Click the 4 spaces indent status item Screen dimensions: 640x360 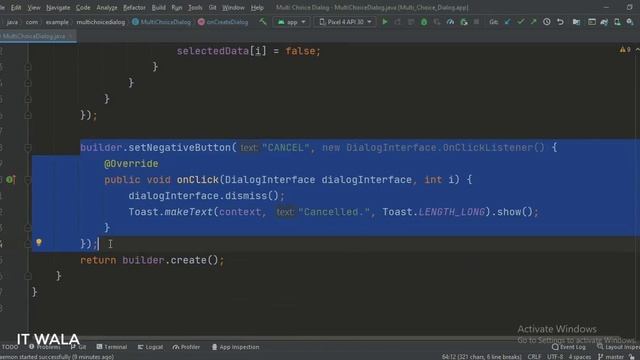[580, 357]
